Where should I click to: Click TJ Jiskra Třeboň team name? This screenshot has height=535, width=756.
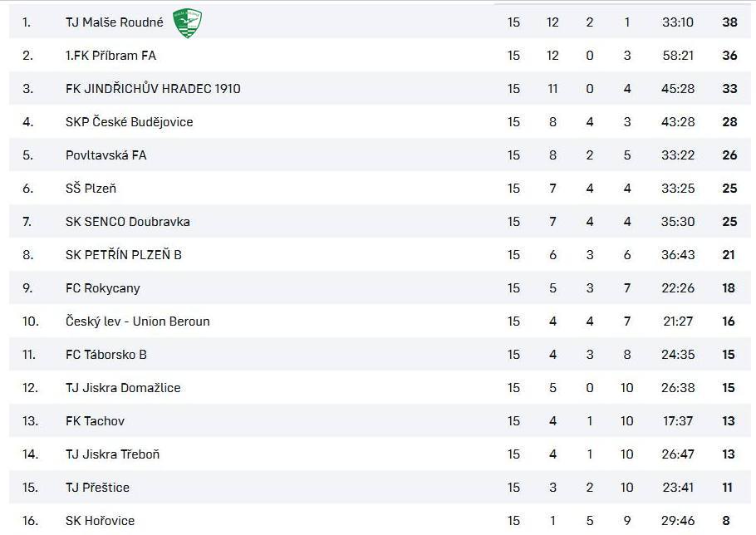tap(112, 454)
